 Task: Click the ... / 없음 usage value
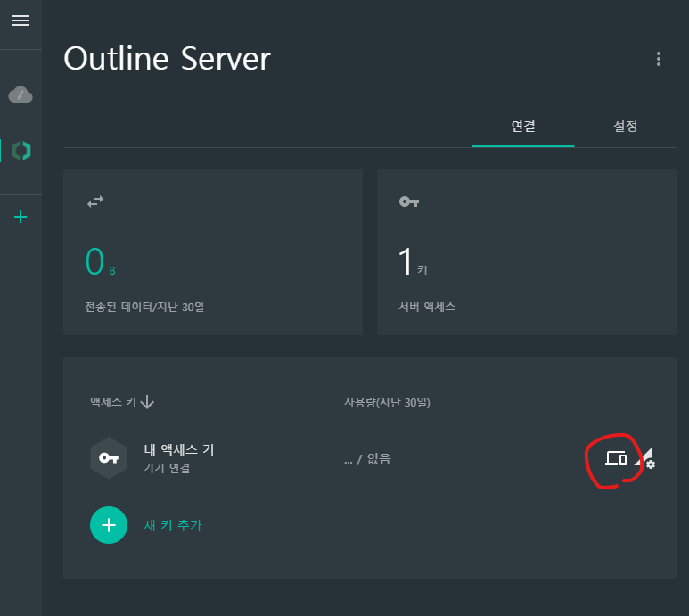(367, 459)
